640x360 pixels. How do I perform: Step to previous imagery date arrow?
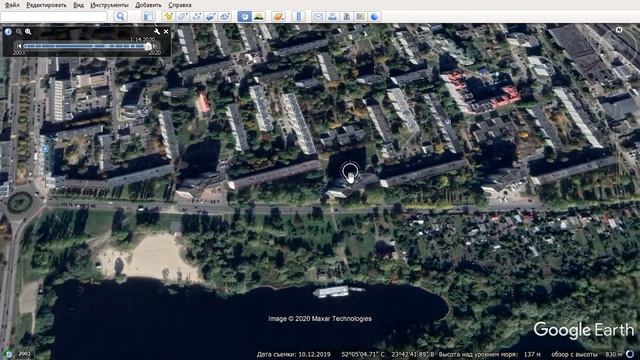click(19, 46)
